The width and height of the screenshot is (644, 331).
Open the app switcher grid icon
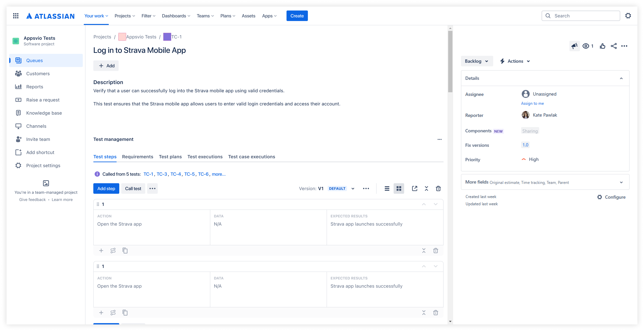(x=16, y=16)
